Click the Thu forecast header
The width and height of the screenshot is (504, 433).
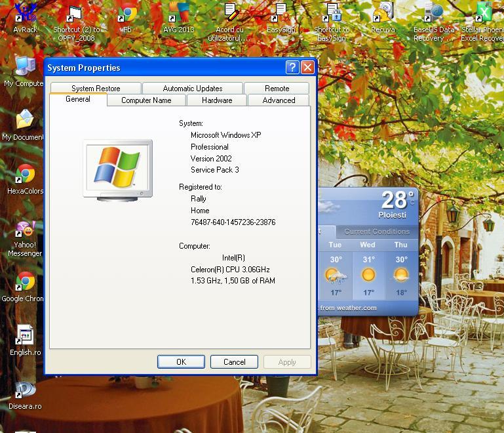(x=401, y=245)
